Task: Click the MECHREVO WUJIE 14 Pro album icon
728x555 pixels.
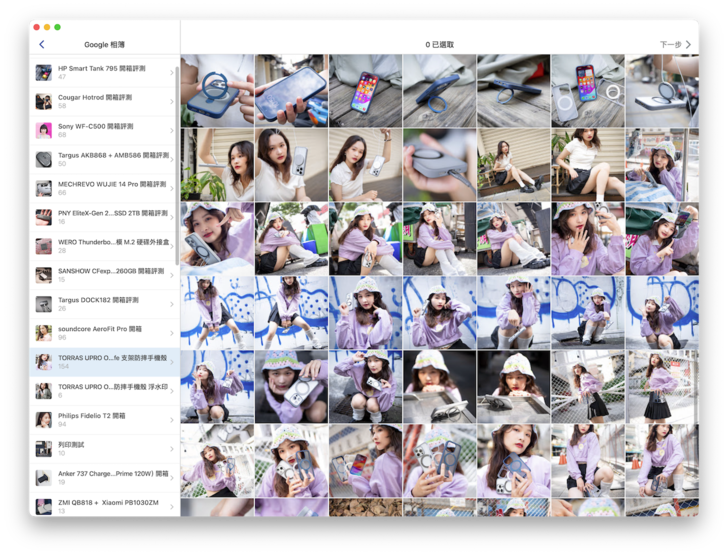Action: coord(44,188)
